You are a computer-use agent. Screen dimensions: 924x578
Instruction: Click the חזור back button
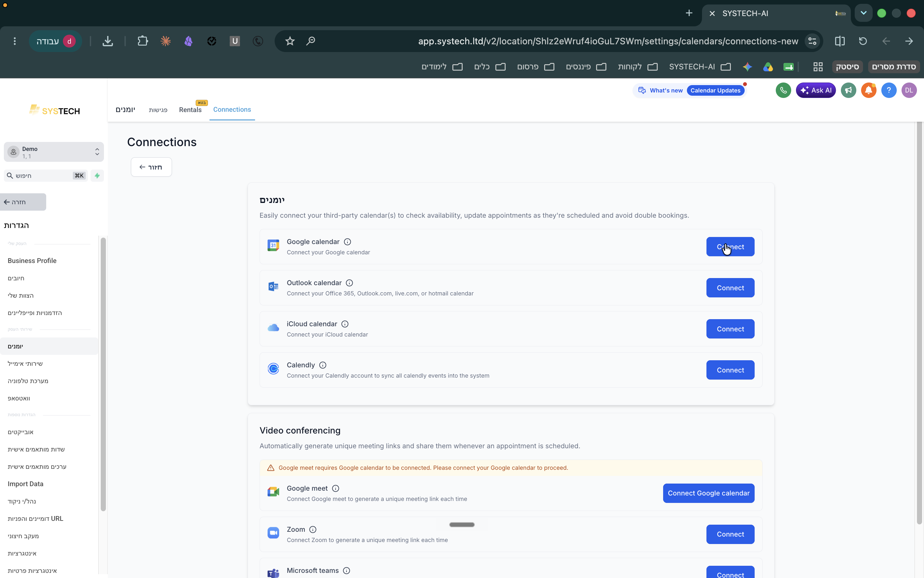[x=151, y=167]
